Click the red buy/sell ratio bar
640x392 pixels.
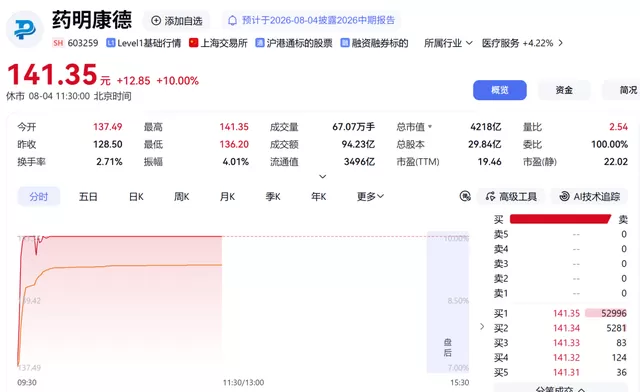pos(560,219)
